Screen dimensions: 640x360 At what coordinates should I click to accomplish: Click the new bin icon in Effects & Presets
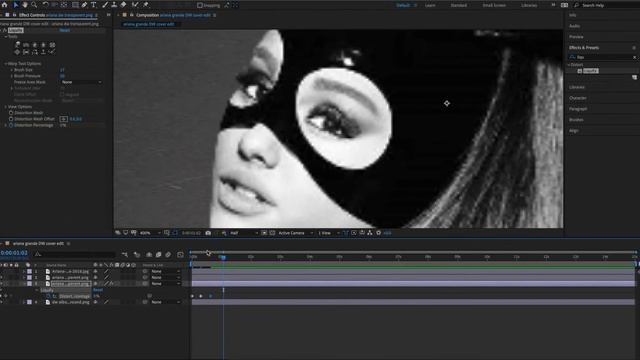pos(634,77)
